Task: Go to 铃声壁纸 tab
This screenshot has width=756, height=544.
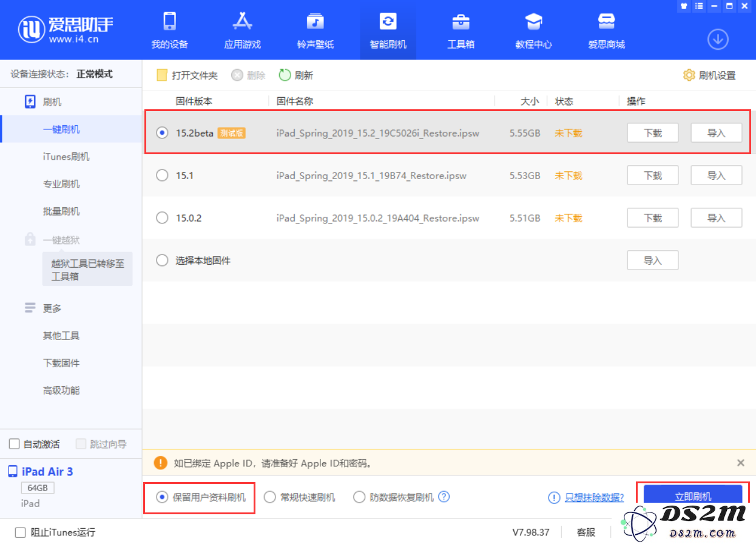Action: point(315,30)
